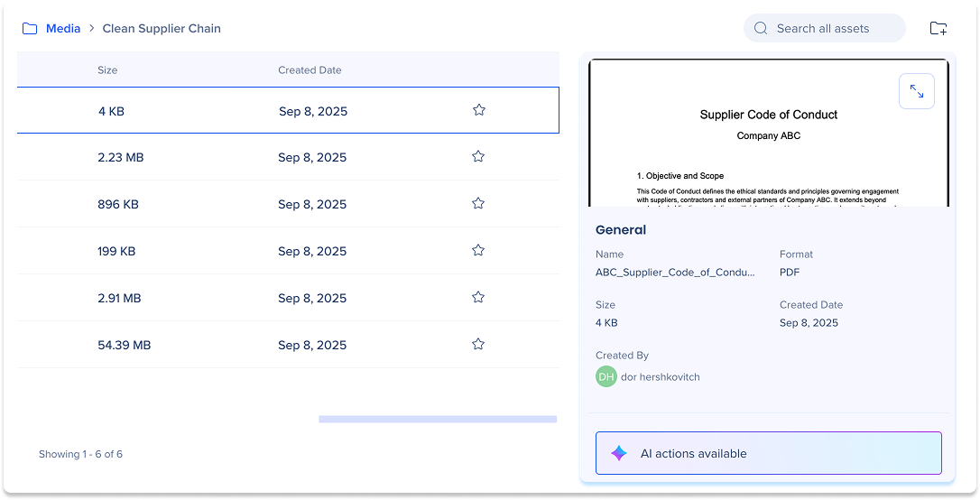Click the search magnifier icon
Image resolution: width=980 pixels, height=500 pixels.
click(761, 28)
